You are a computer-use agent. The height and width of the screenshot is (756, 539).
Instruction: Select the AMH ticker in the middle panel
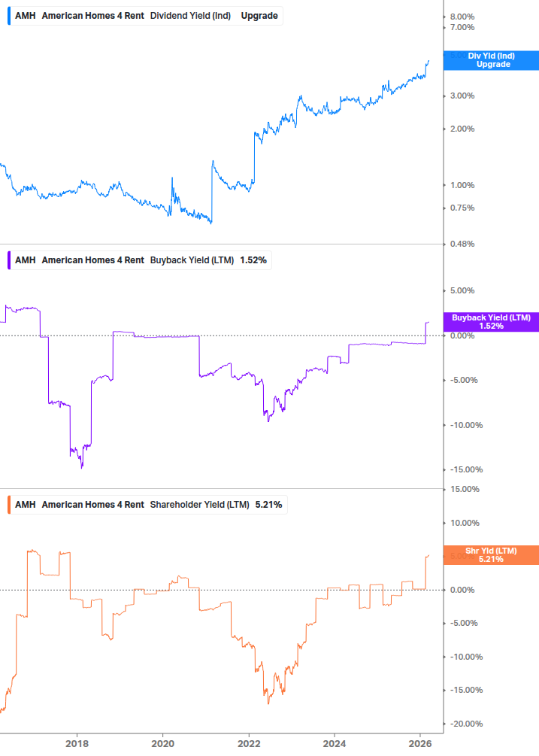point(24,260)
